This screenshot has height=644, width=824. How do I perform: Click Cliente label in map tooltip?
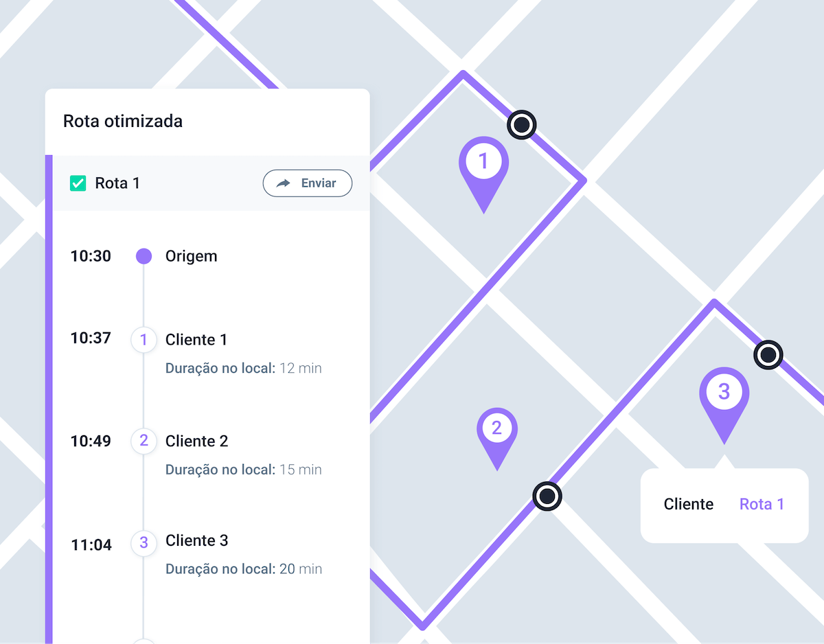click(x=689, y=504)
